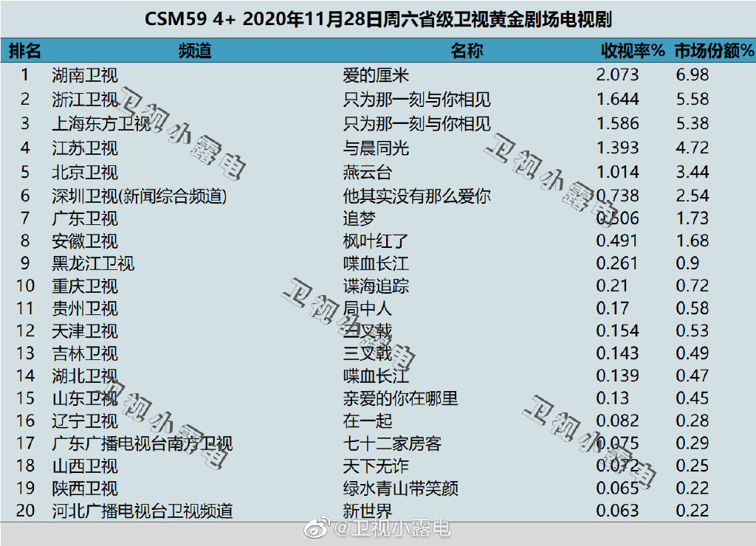Click rating value 0.261
Viewport: 756px width, 546px height.
(617, 263)
